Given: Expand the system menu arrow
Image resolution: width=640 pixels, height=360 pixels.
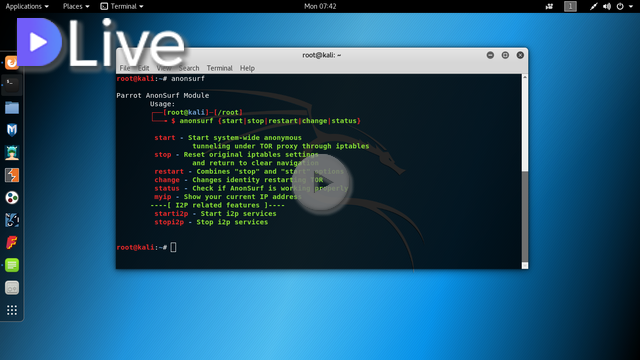Looking at the screenshot, I should click(631, 7).
